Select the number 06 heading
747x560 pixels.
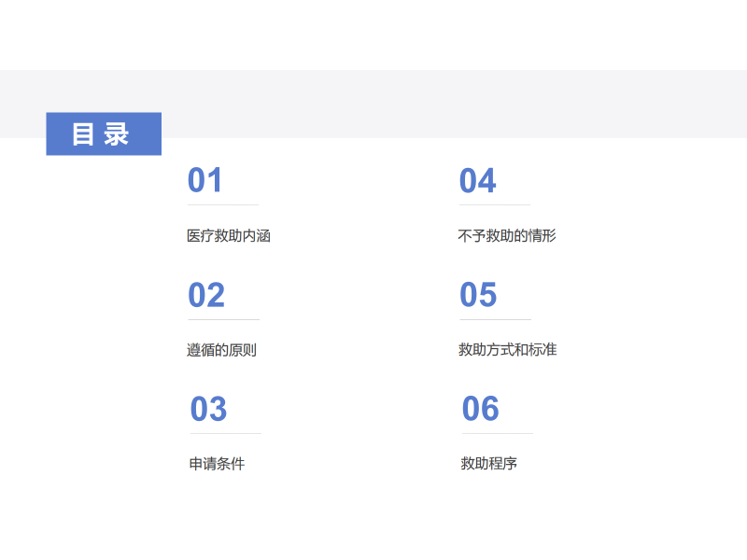point(481,409)
